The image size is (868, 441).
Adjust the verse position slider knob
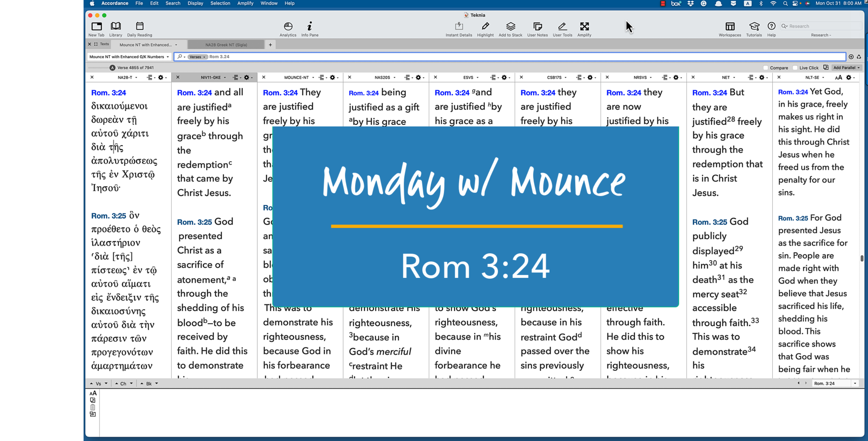(x=112, y=68)
